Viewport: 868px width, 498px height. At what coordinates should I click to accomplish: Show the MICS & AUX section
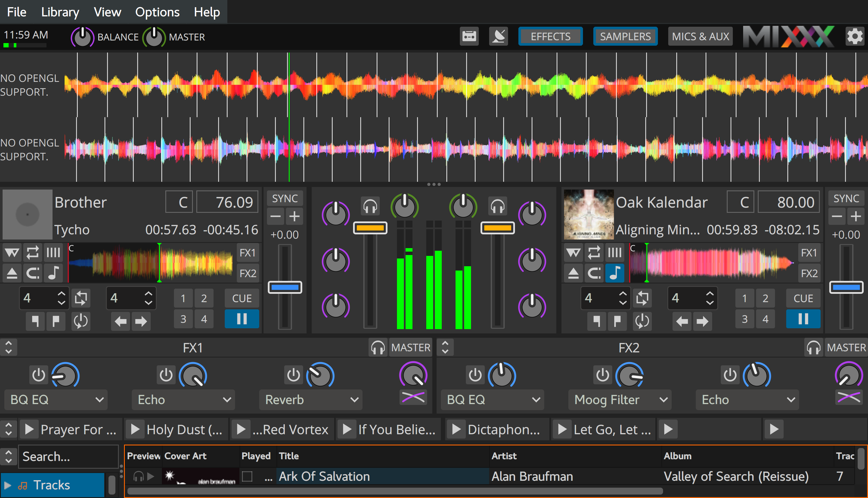coord(701,36)
